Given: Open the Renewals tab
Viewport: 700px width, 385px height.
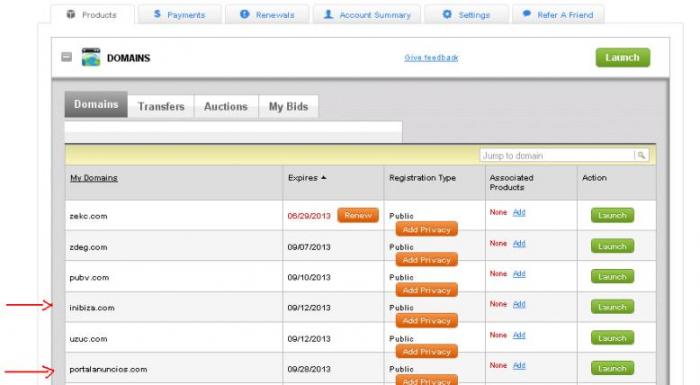Looking at the screenshot, I should [267, 15].
